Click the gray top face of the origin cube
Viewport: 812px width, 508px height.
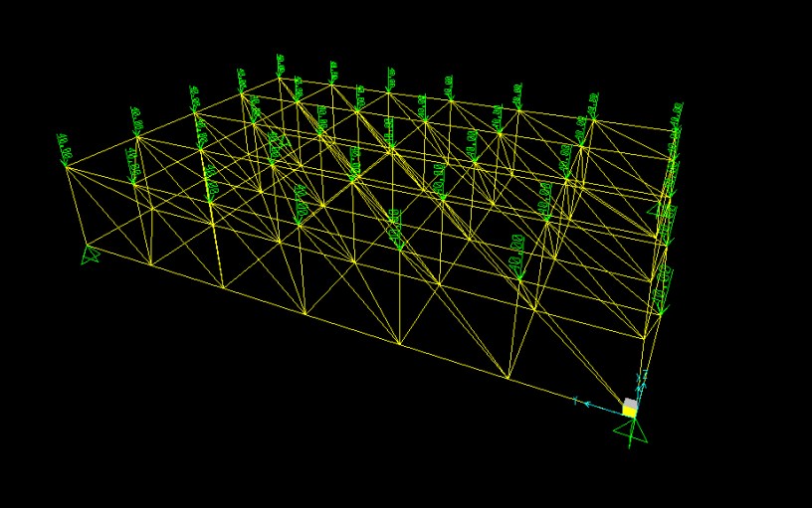[630, 402]
